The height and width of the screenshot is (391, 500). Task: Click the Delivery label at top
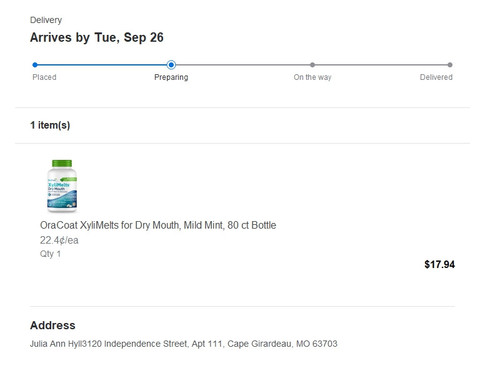coord(46,20)
